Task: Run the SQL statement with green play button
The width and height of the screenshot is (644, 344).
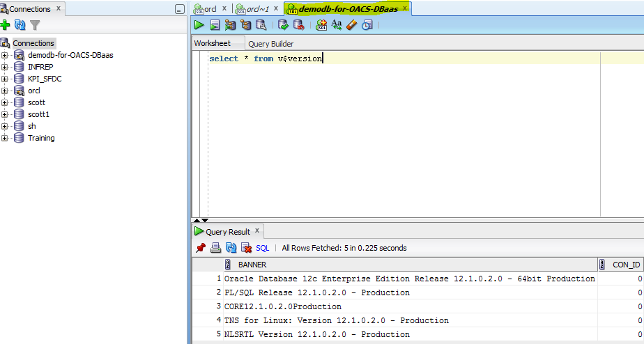Action: (x=199, y=25)
